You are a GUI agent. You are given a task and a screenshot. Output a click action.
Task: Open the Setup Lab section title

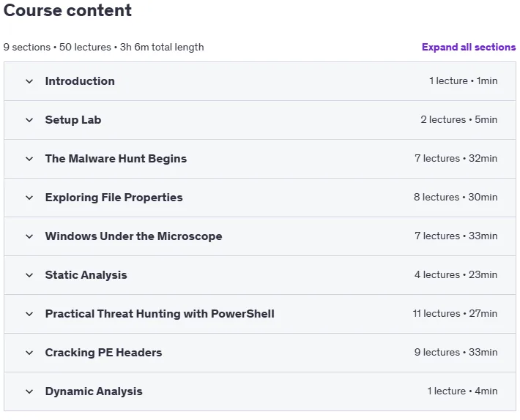click(x=73, y=120)
